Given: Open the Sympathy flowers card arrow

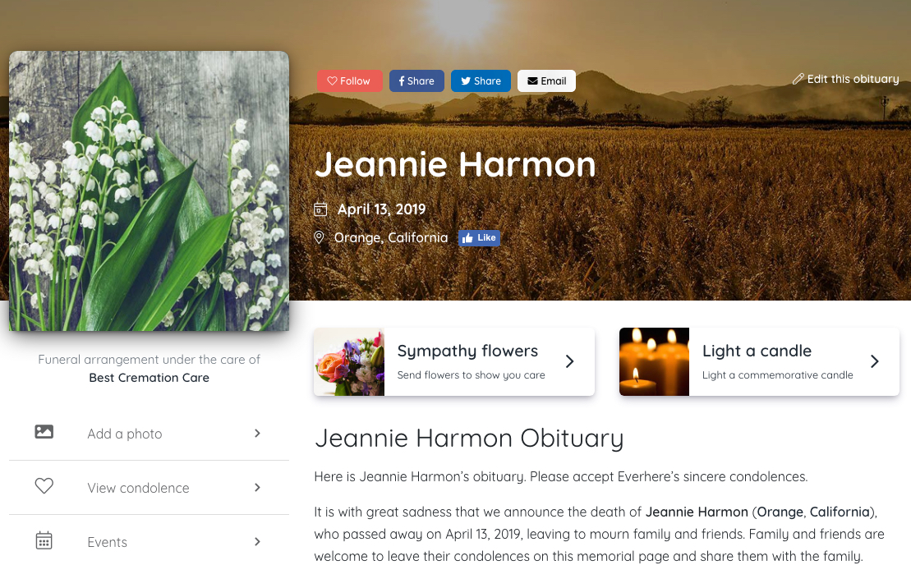Looking at the screenshot, I should (570, 361).
